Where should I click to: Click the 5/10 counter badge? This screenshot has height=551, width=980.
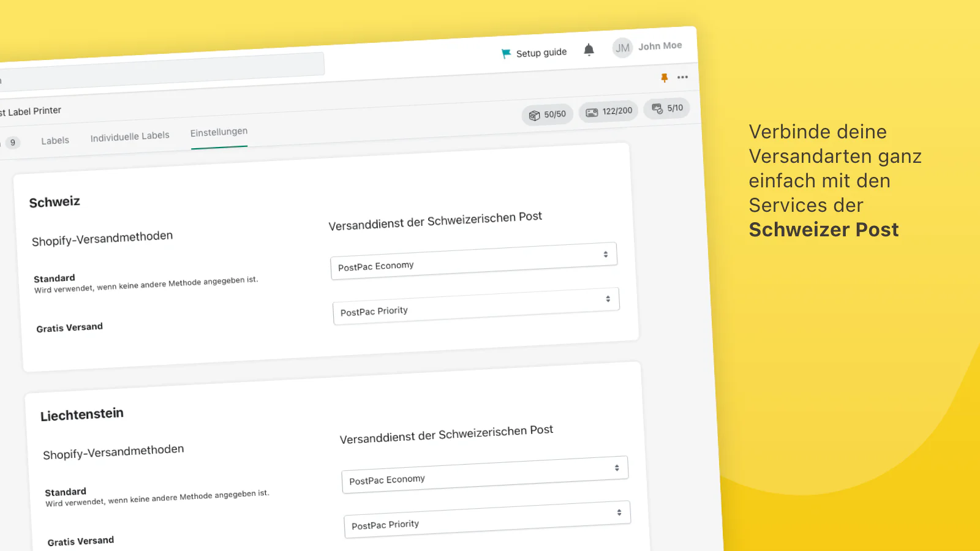667,108
